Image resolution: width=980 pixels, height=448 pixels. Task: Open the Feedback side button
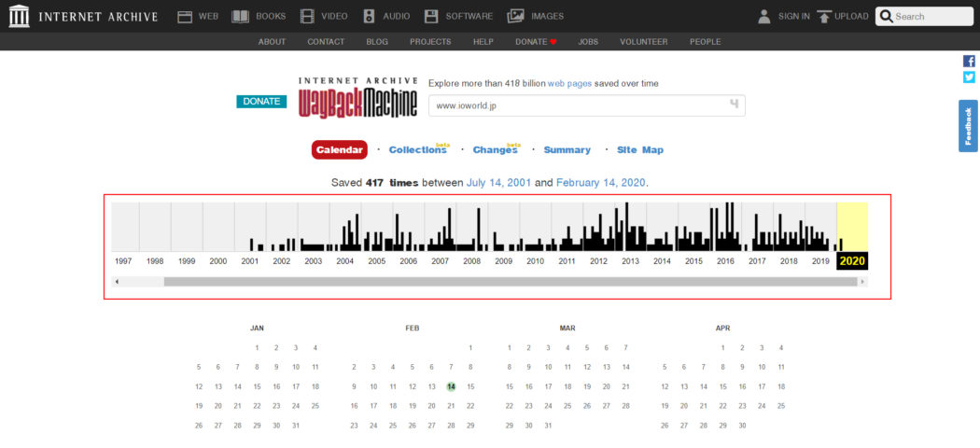pos(968,126)
